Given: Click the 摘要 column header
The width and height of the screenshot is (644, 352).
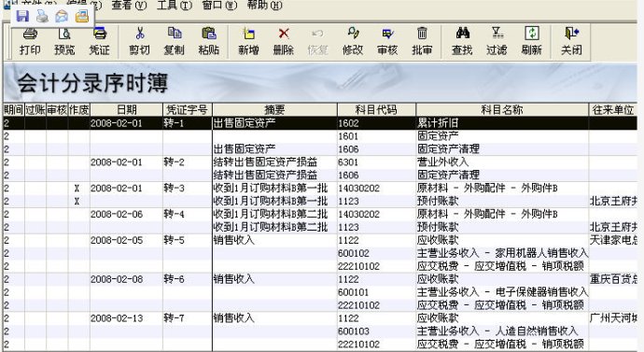Looking at the screenshot, I should 274,109.
